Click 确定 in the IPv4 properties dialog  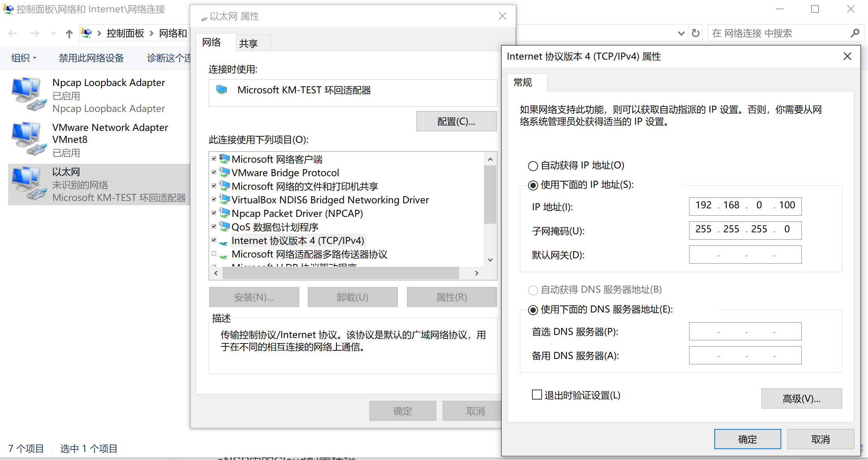[747, 439]
